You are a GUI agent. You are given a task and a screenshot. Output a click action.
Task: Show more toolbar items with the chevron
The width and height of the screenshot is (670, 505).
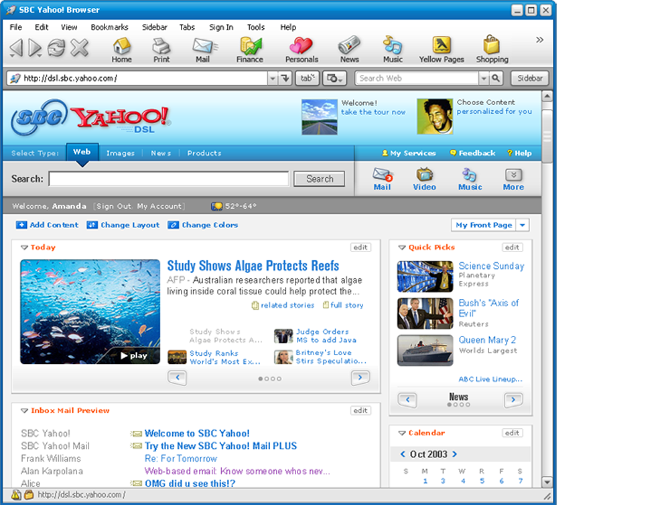tap(540, 40)
